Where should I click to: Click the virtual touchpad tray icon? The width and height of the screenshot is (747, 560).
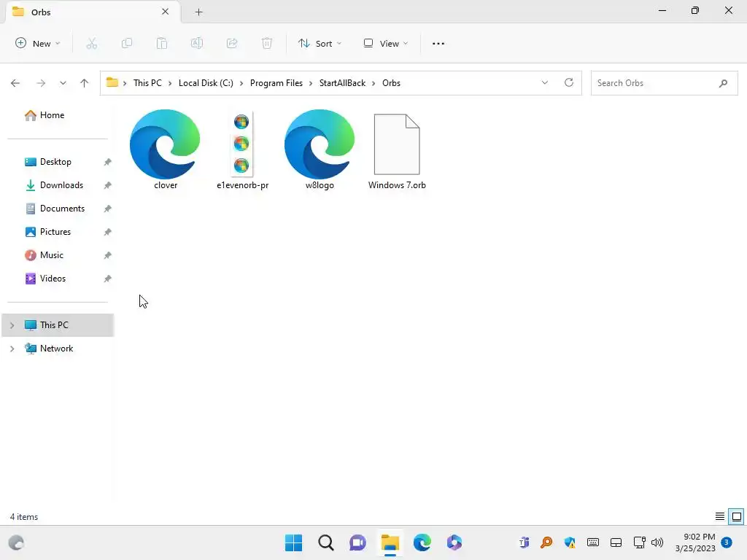pos(616,542)
